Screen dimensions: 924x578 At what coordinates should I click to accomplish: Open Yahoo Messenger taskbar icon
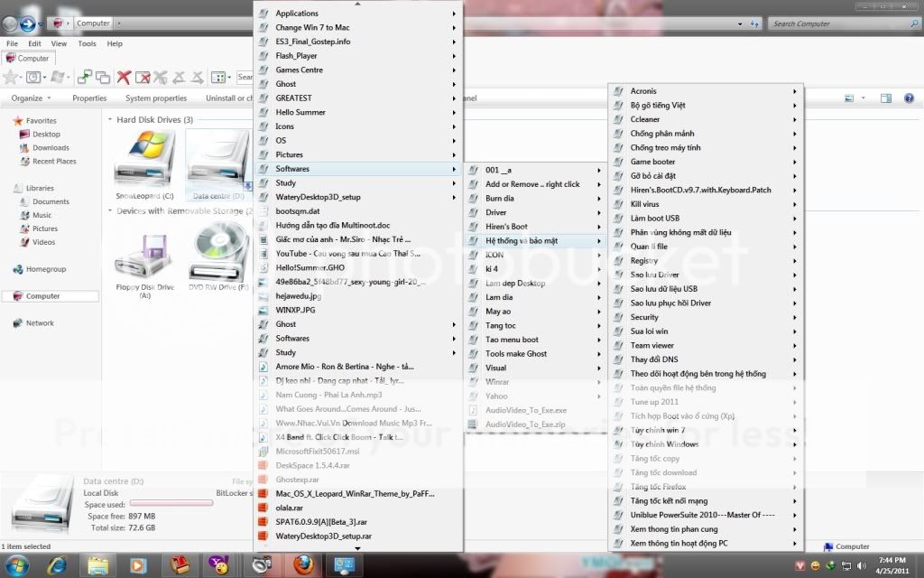(x=219, y=565)
